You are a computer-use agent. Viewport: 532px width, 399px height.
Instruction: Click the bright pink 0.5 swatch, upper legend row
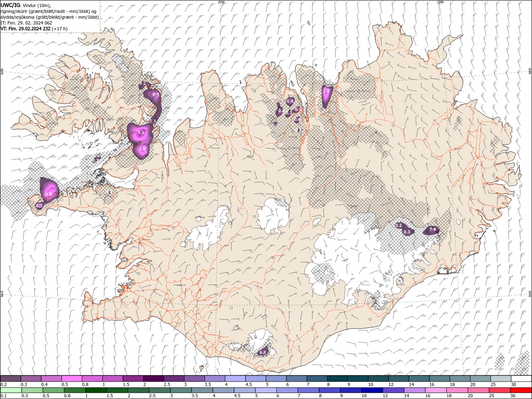click(71, 379)
